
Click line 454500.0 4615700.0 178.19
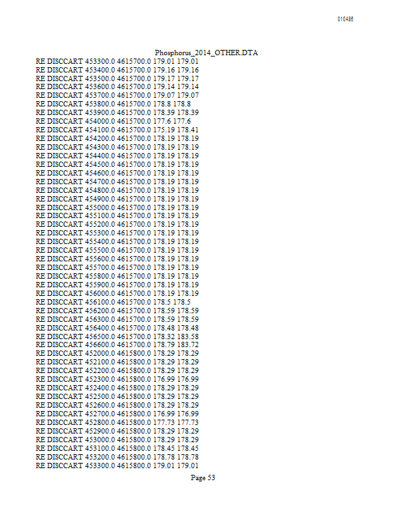pyautogui.click(x=117, y=164)
